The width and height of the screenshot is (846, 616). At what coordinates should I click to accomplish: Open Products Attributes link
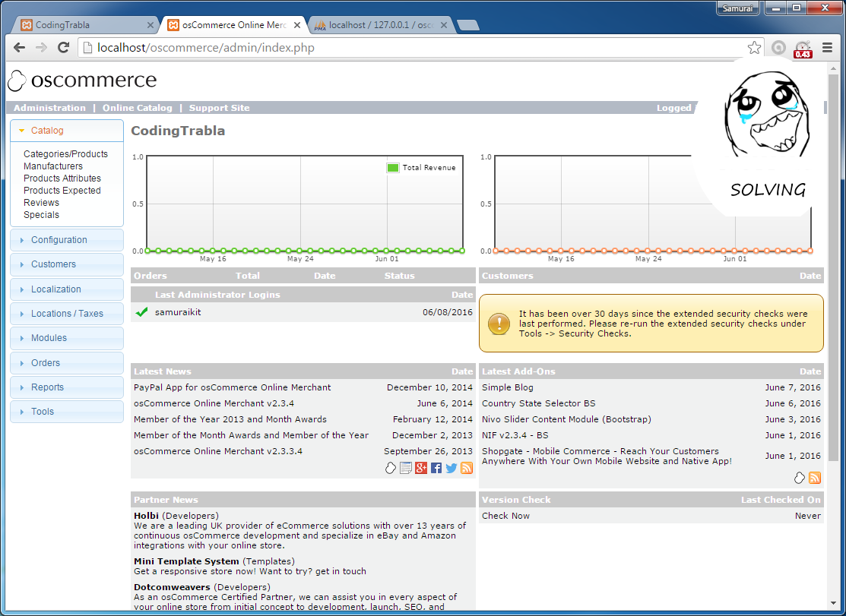pos(62,178)
